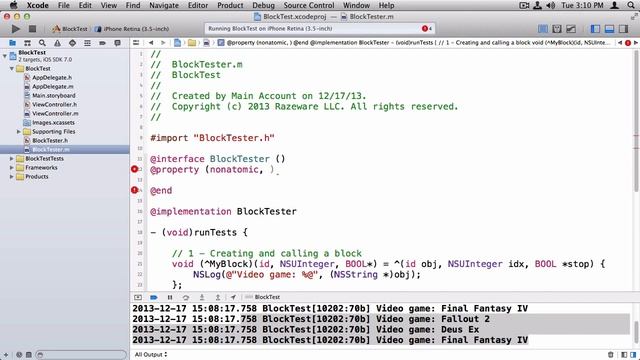Click the error marker beside @end line
640x360 pixels.
coord(134,190)
